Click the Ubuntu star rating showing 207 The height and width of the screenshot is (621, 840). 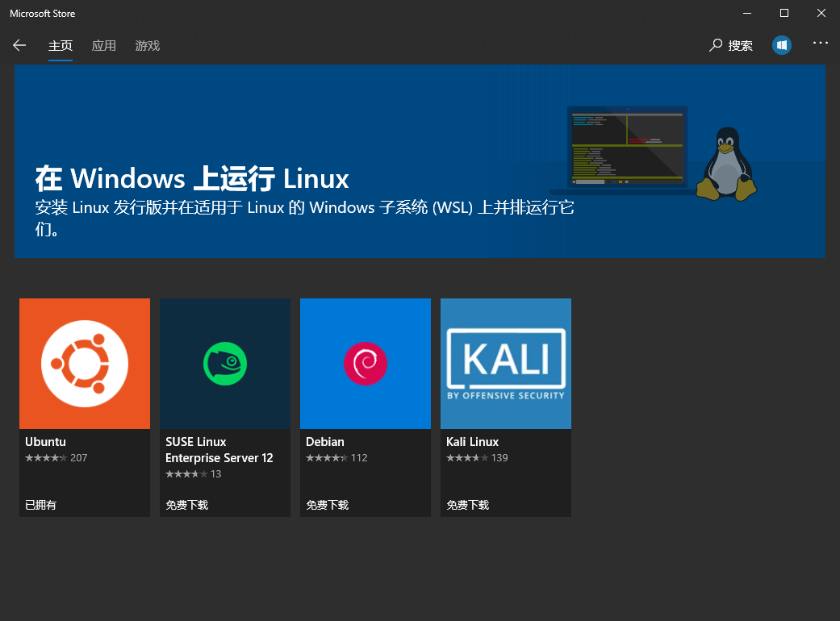(56, 457)
